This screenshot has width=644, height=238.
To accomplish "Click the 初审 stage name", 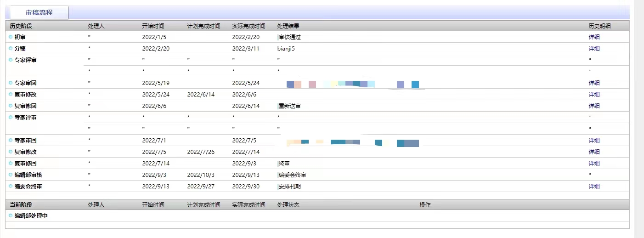I will coord(20,37).
